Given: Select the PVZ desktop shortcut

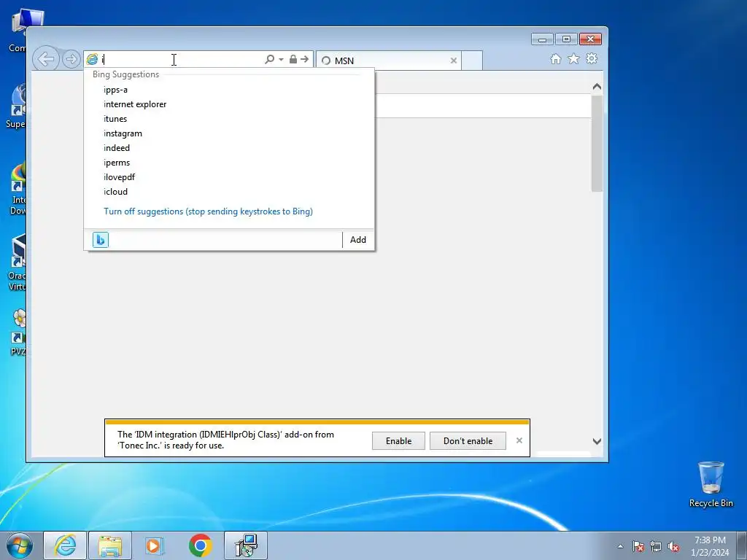Looking at the screenshot, I should point(18,332).
